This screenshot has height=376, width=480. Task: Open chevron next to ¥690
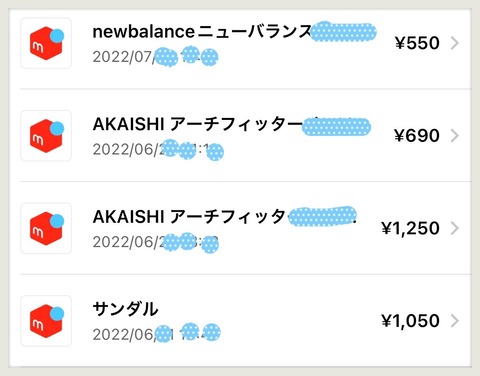[x=455, y=136]
